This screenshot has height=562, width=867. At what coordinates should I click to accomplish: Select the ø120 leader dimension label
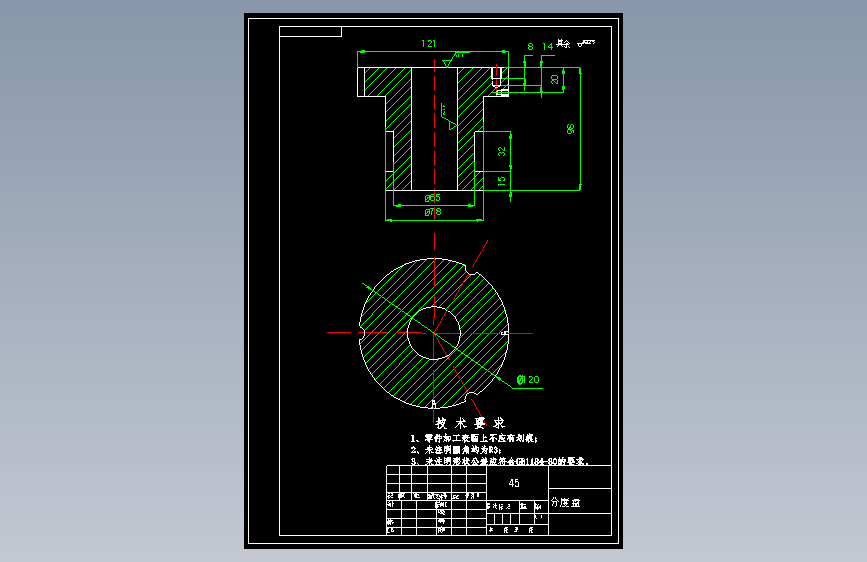tap(528, 379)
